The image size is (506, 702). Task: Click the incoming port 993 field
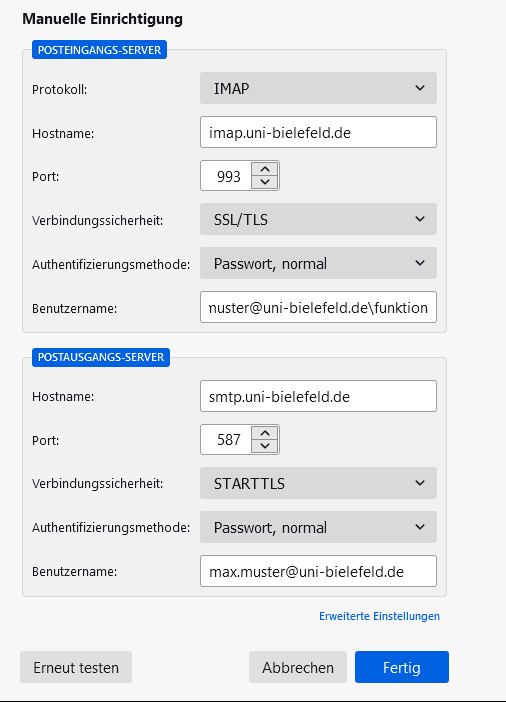coord(227,176)
